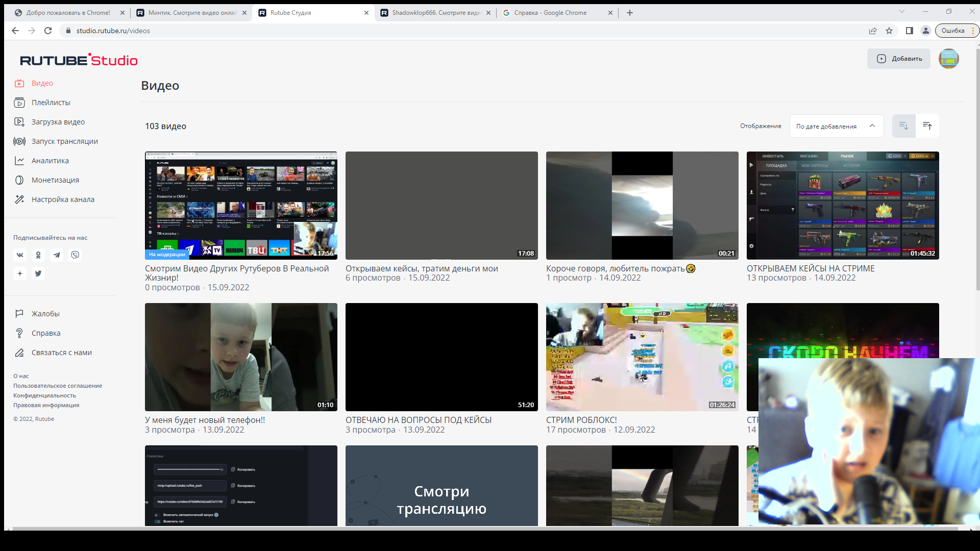Sort videos in ascending order icon
Screen dimensions: 980x551
927,126
